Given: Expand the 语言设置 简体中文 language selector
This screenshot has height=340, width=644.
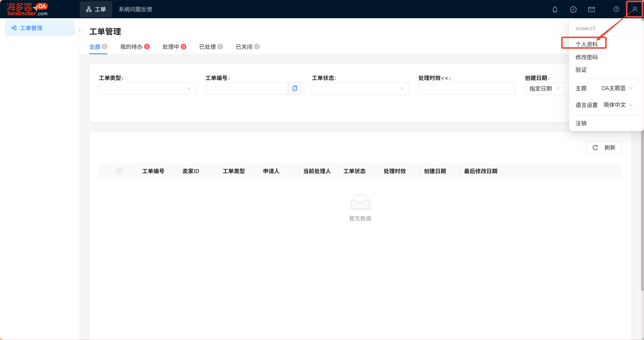Looking at the screenshot, I should [618, 105].
